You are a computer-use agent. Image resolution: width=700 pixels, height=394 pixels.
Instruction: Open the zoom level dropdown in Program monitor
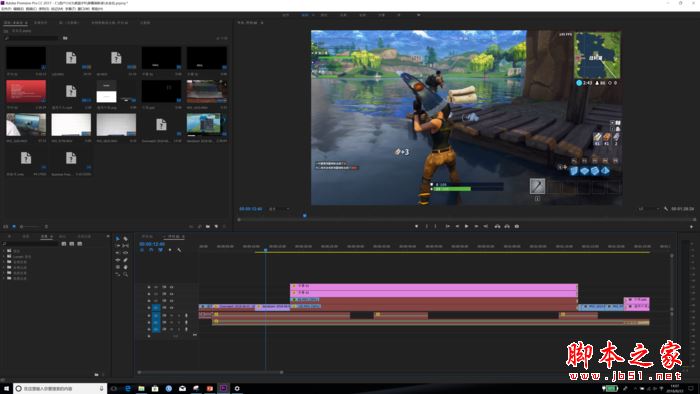click(279, 208)
